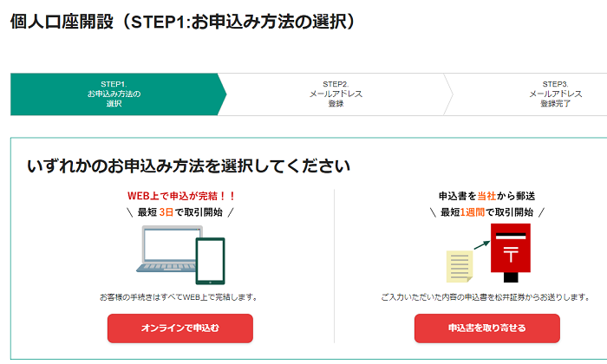607x364 pixels.
Task: Click the WEB上で申込が完結！！ red text
Action: pyautogui.click(x=180, y=196)
